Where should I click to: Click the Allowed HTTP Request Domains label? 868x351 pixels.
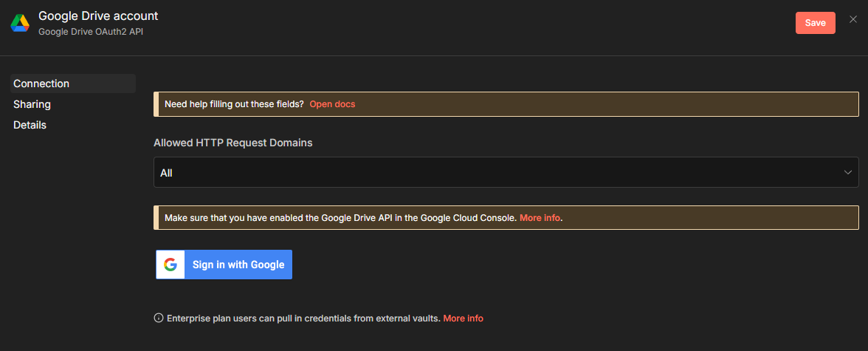coord(232,143)
